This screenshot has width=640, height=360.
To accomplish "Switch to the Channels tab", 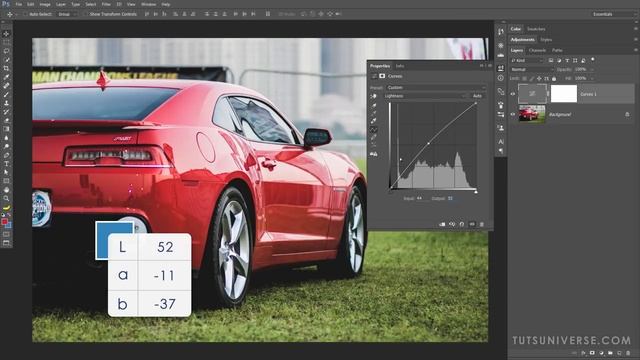I will pos(537,50).
